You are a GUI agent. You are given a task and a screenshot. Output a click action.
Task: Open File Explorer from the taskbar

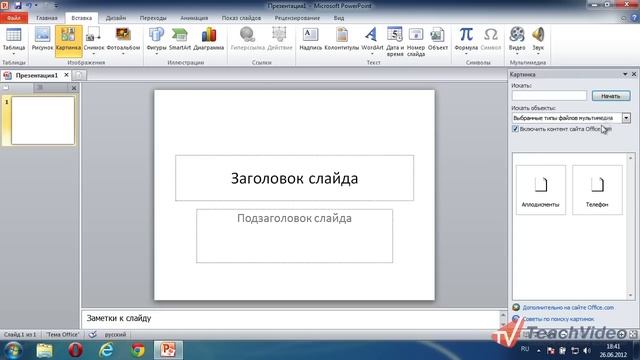[x=44, y=350]
